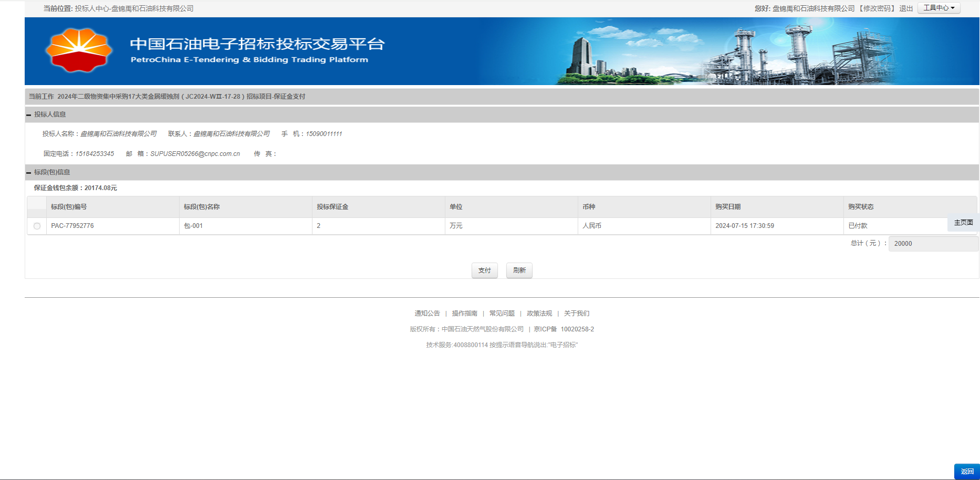The height and width of the screenshot is (480, 980).
Task: Open the 工具中心 dropdown
Action: tap(939, 8)
